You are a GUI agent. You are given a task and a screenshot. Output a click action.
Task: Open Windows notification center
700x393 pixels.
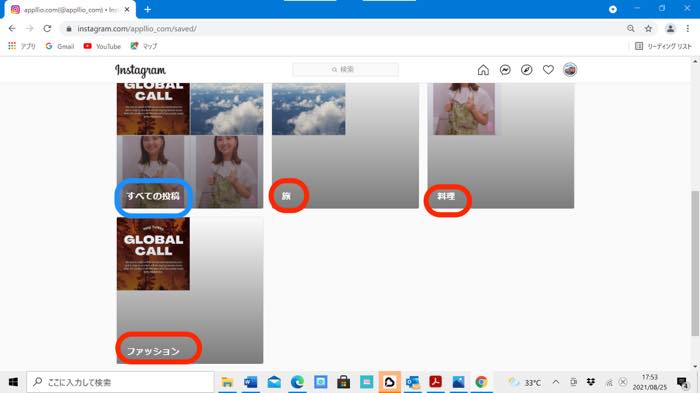coord(682,382)
